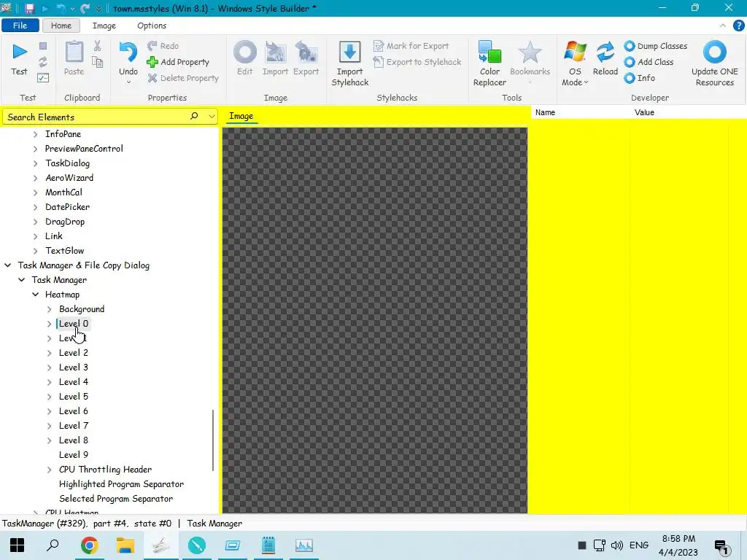Collapse Task Manager & File Copy Dialog node
The width and height of the screenshot is (747, 560).
7,265
